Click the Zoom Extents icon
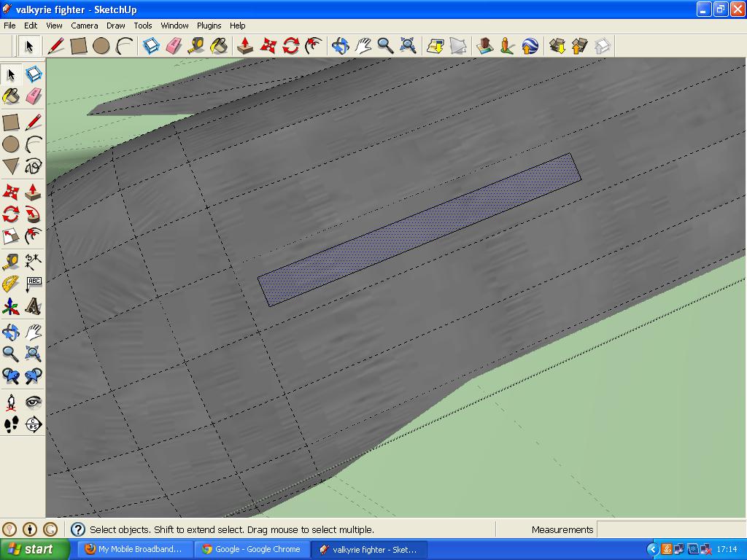747x560 pixels. (34, 355)
